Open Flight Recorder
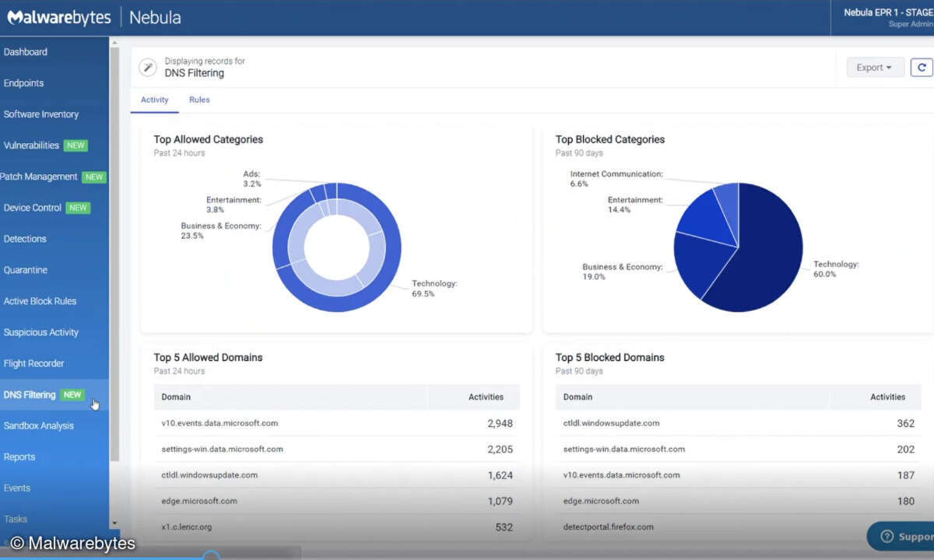Image resolution: width=934 pixels, height=560 pixels. tap(33, 363)
